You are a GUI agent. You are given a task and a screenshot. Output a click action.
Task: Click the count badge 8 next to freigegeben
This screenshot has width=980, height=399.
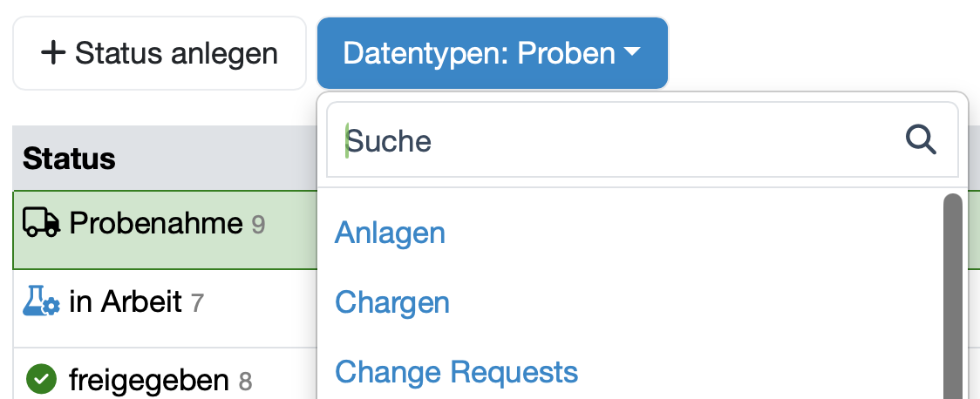[x=246, y=381]
